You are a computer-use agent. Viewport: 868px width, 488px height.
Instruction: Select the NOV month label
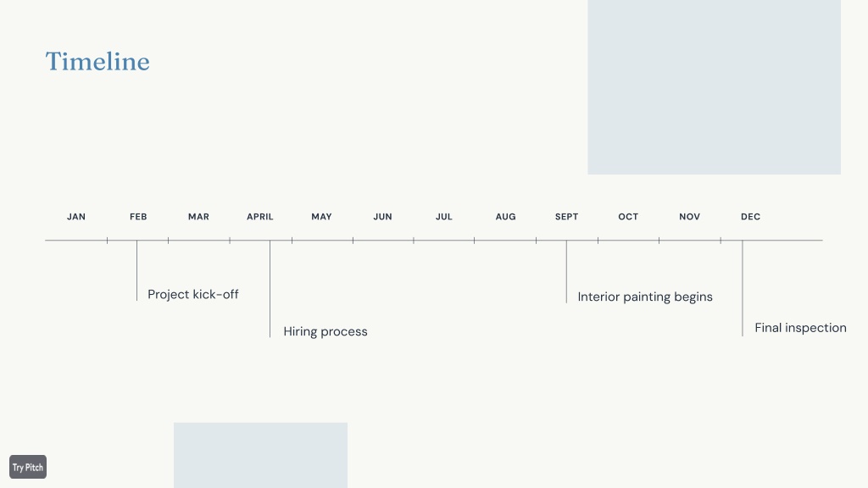point(690,217)
